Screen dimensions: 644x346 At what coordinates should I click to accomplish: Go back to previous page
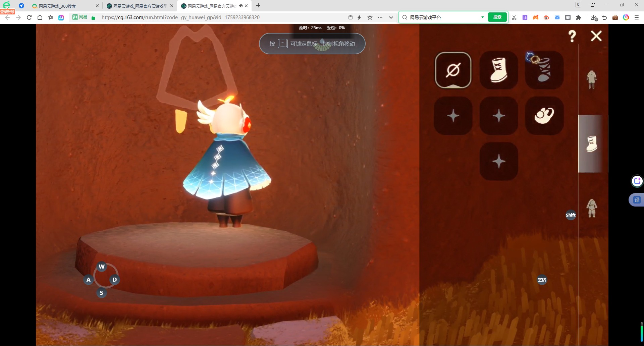point(8,17)
